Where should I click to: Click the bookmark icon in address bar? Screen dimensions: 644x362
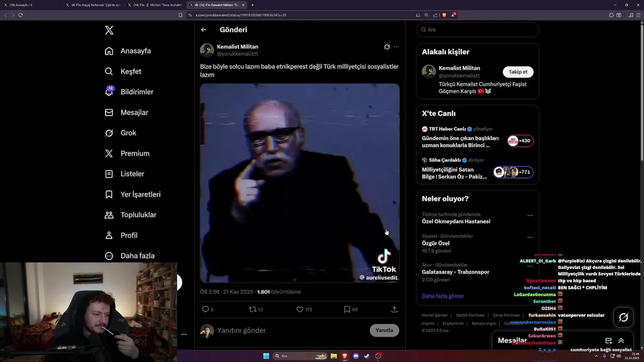(x=181, y=15)
